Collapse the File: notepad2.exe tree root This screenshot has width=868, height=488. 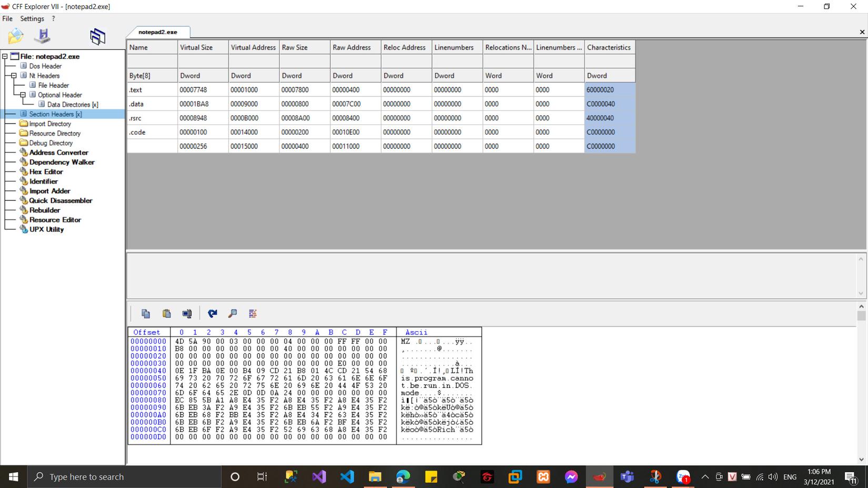[x=5, y=56]
